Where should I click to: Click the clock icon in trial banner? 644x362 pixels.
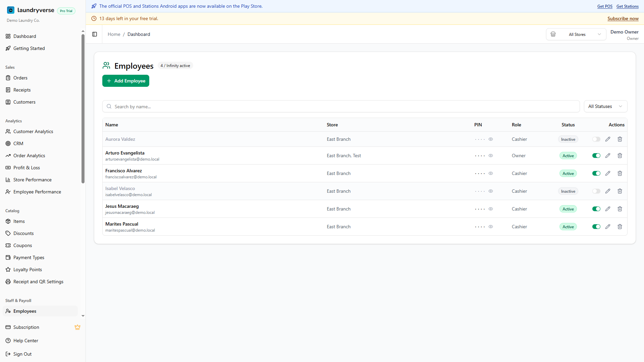(x=94, y=18)
